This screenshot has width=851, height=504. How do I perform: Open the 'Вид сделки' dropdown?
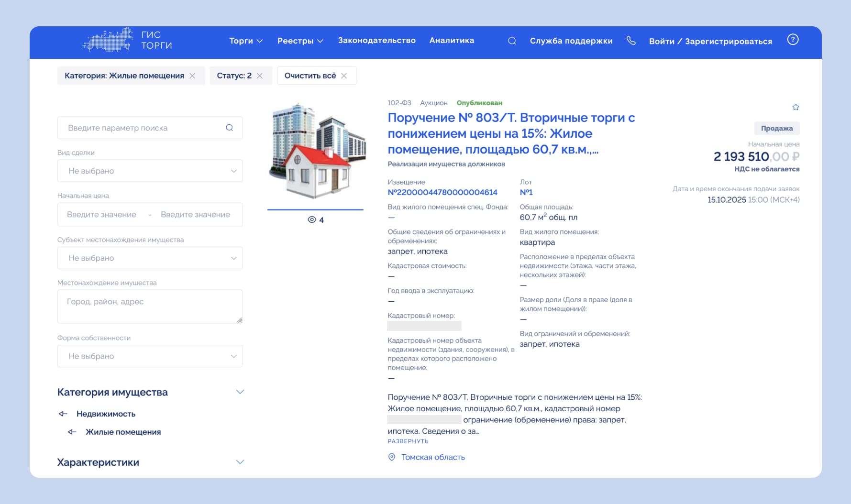(150, 171)
